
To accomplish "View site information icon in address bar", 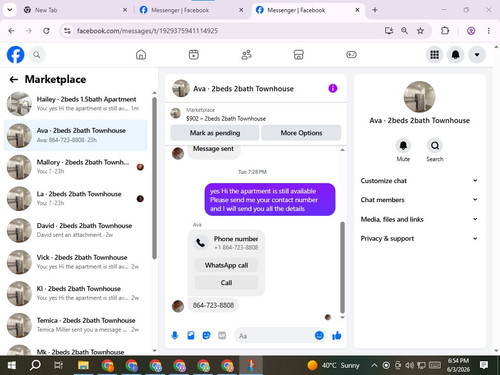I will coord(67,31).
